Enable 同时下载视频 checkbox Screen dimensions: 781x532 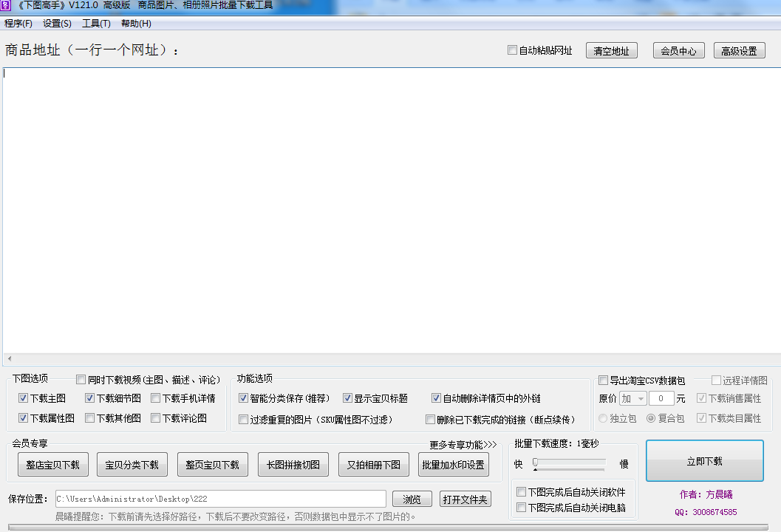[81, 379]
